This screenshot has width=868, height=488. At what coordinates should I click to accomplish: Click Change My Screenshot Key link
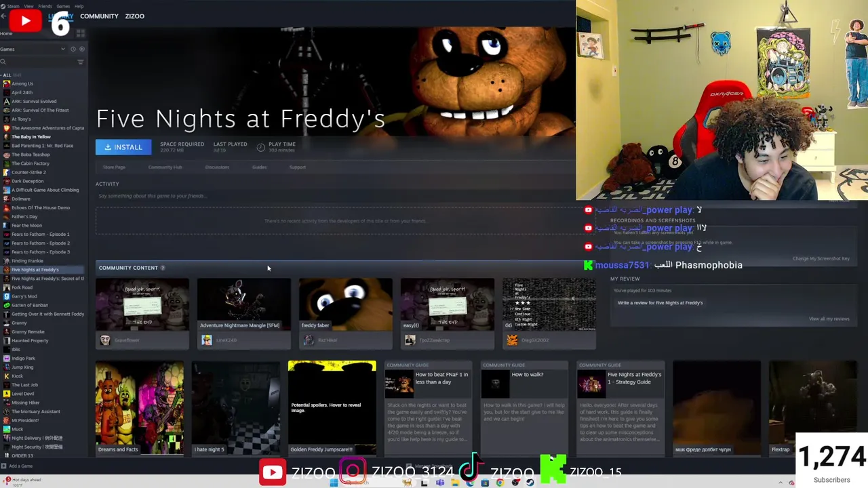(x=821, y=258)
